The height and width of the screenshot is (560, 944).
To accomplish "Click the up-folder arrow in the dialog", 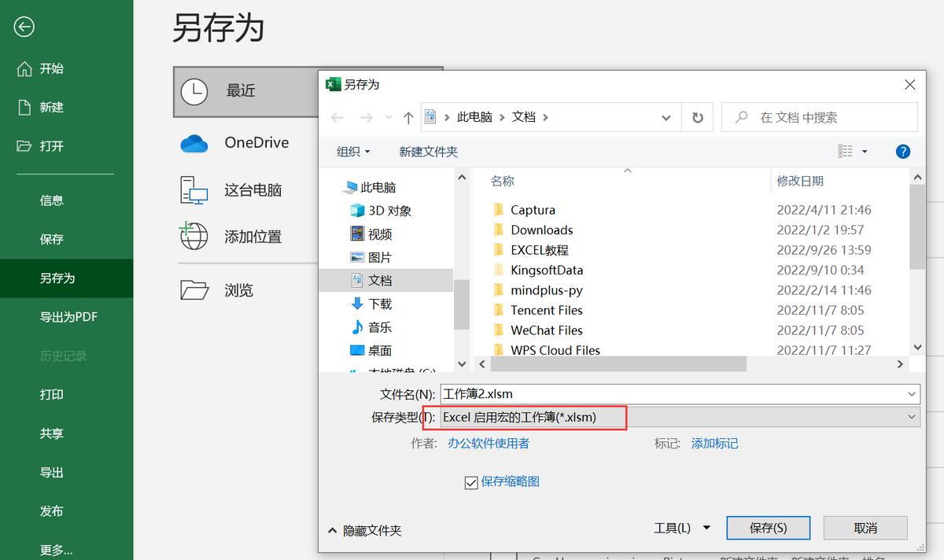I will coord(407,117).
